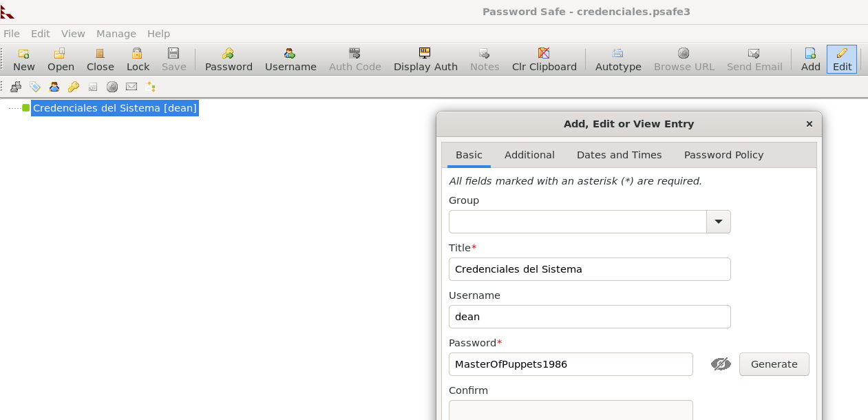Click the New database toolbar icon

pos(23,54)
